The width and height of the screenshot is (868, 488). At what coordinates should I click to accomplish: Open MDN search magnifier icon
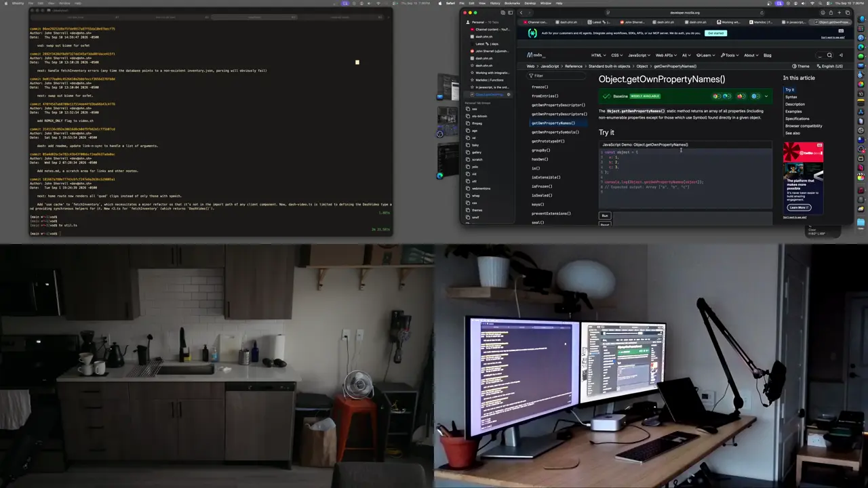coord(829,56)
